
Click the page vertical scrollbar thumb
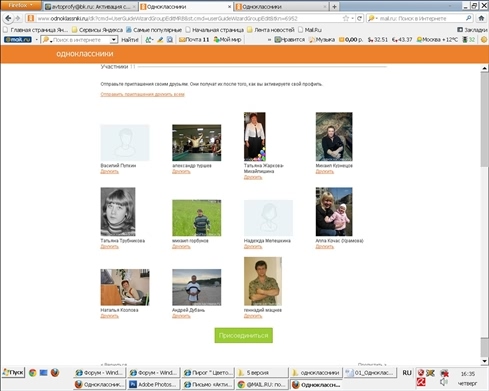pos(484,119)
